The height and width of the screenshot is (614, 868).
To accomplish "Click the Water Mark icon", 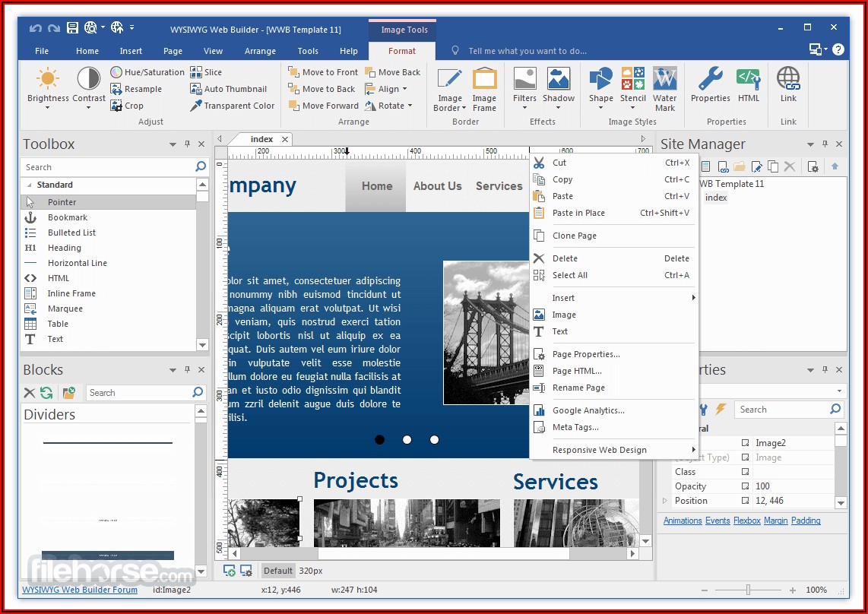I will (x=664, y=79).
